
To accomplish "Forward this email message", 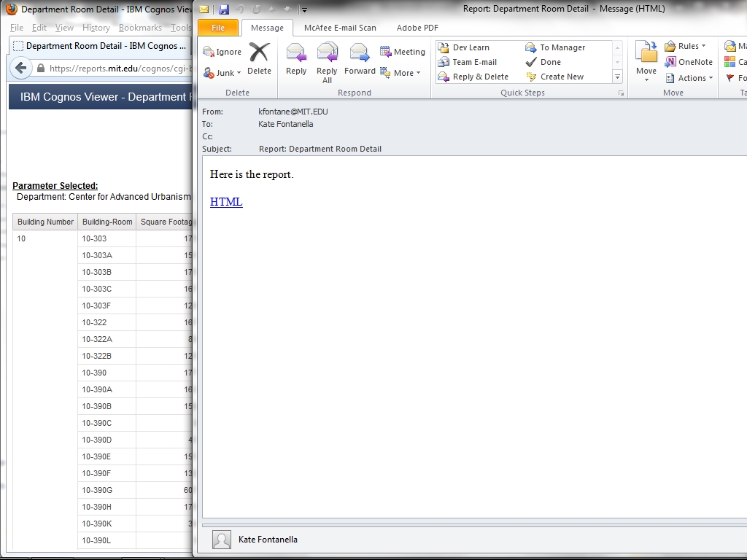I will [360, 59].
